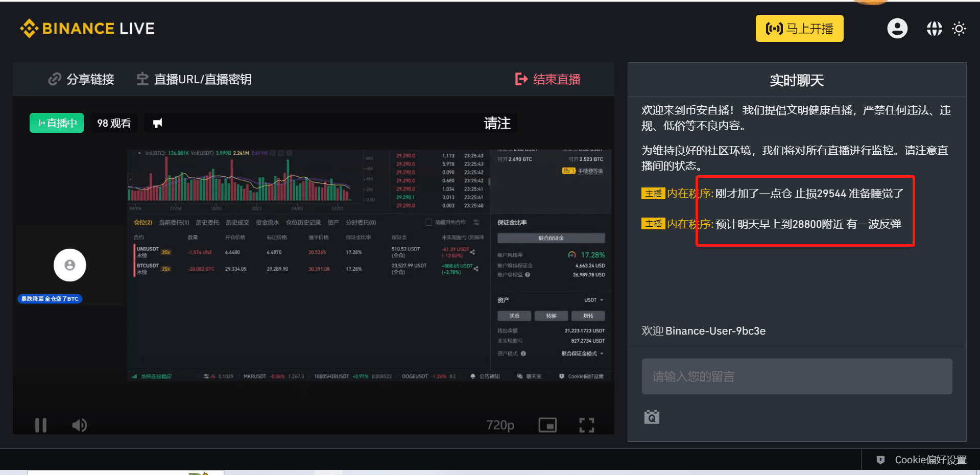The height and width of the screenshot is (475, 980).
Task: Click the yellow 马上开播 button
Action: [799, 28]
